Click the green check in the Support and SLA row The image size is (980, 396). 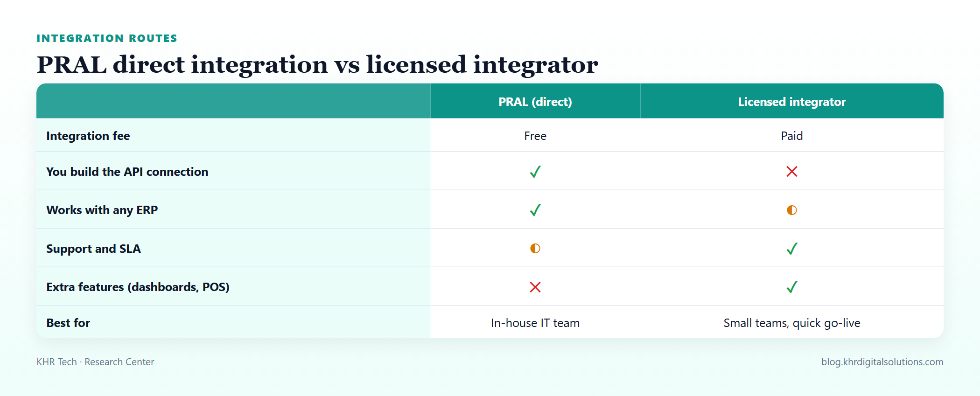[791, 249]
